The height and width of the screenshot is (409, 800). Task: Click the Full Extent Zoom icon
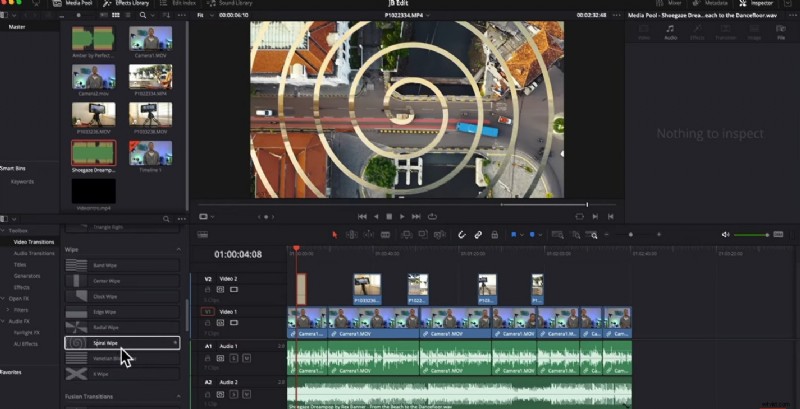point(558,235)
